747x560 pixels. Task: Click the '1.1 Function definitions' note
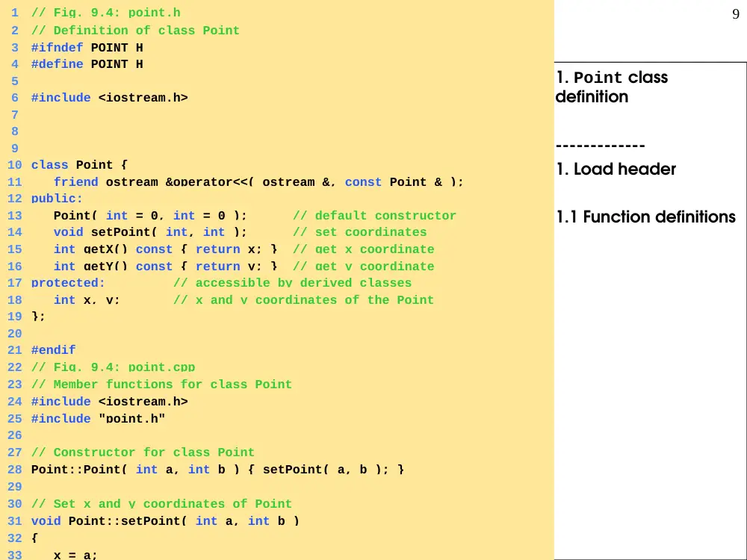(646, 217)
